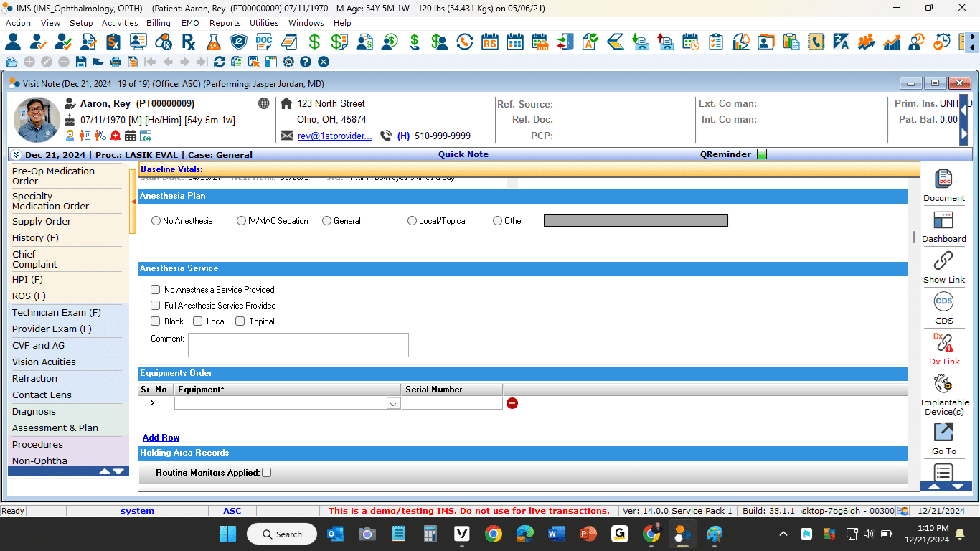Select the IV/MAC Sedation radio button
Screen dimensions: 980x551
tap(242, 221)
